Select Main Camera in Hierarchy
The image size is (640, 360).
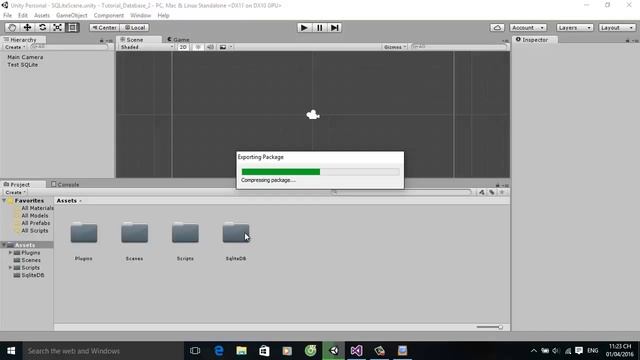25,57
